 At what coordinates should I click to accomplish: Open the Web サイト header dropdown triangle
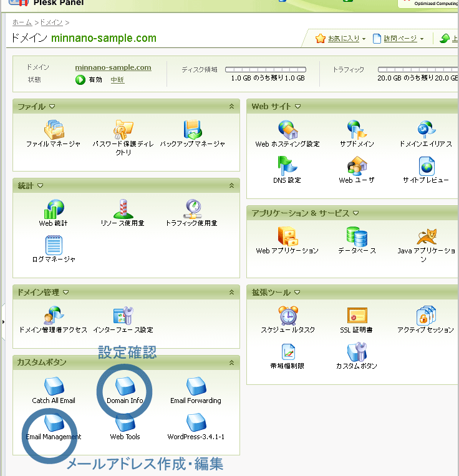coord(298,107)
